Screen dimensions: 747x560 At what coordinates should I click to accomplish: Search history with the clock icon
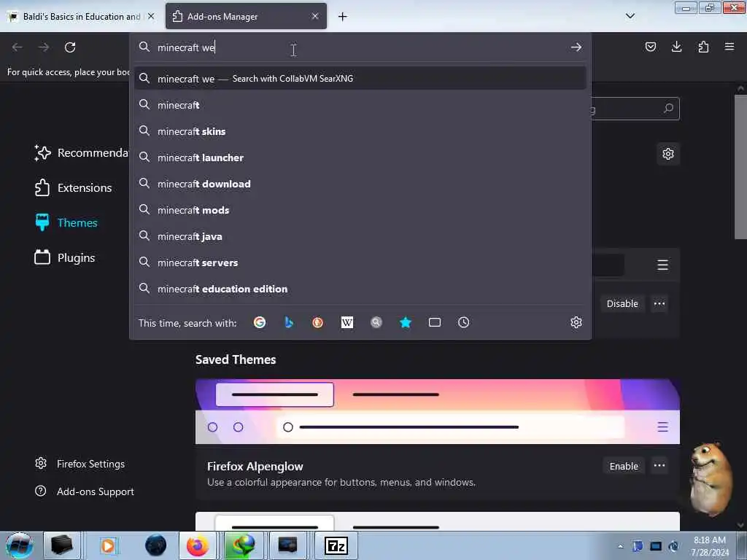click(463, 322)
